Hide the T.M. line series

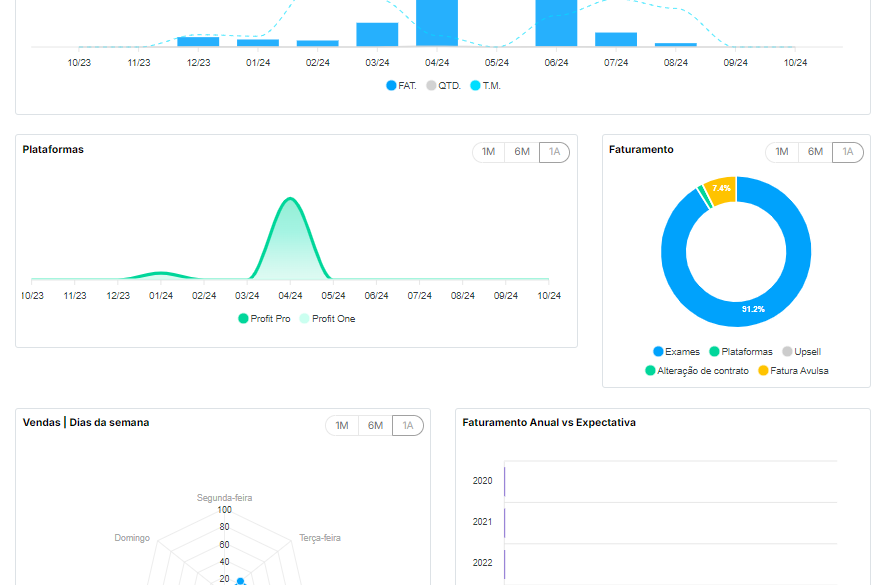(x=475, y=86)
